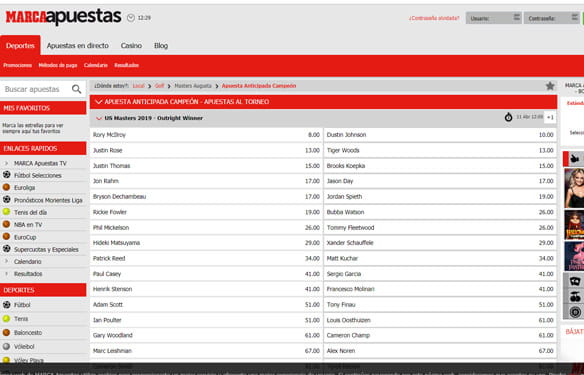
Task: Bet on Rory McIlroy at 8.00
Action: (x=206, y=135)
